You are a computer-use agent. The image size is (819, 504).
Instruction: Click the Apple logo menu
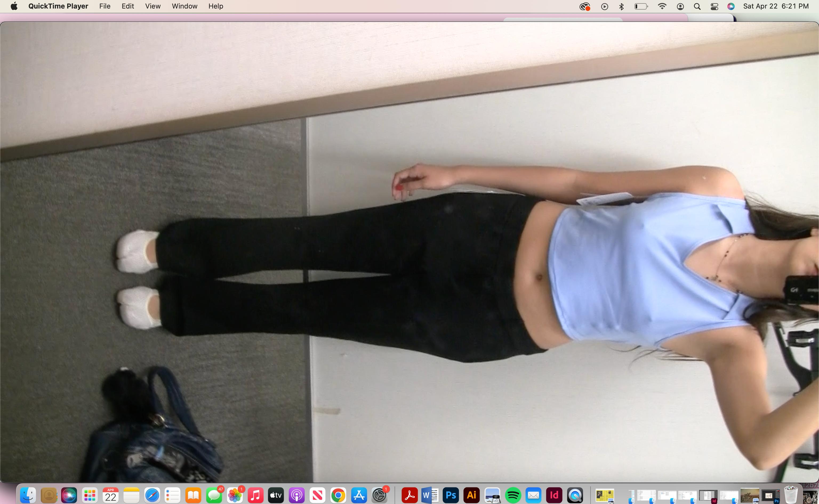[x=14, y=6]
